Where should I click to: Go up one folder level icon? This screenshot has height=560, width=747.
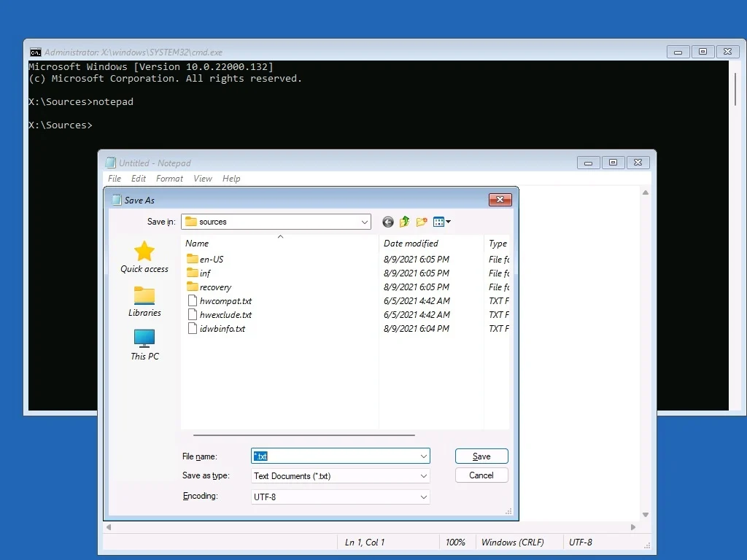click(404, 222)
